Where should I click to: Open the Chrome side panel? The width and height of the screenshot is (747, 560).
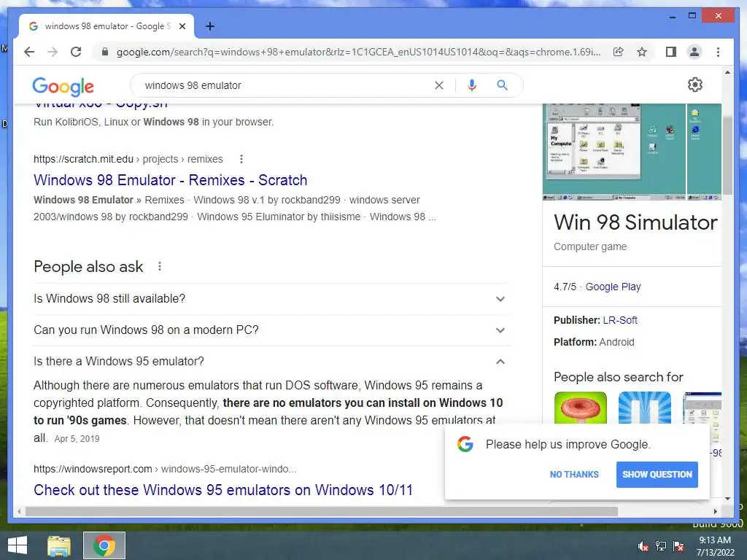[671, 52]
